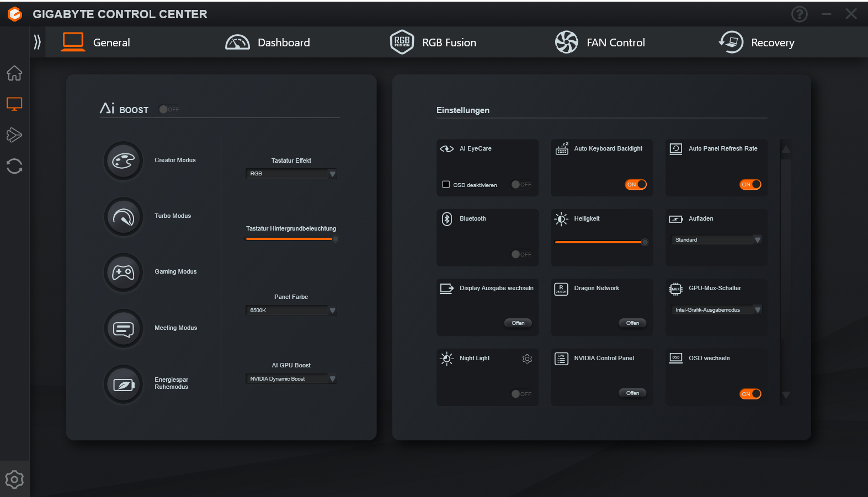Viewport: 868px width, 497px height.
Task: Activate Turbo Modus gauge icon
Action: pyautogui.click(x=124, y=217)
